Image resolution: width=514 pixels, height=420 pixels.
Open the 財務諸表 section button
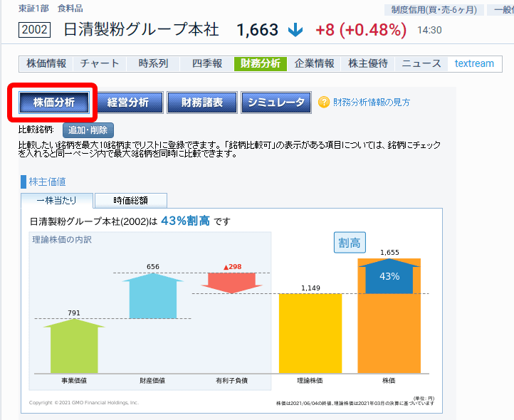(x=202, y=103)
